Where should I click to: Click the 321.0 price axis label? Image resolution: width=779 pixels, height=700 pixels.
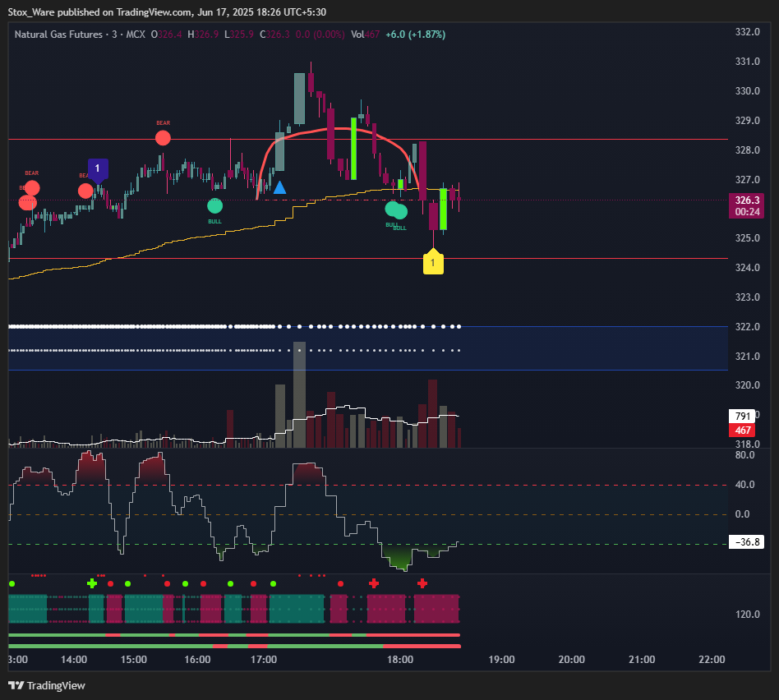pos(747,357)
